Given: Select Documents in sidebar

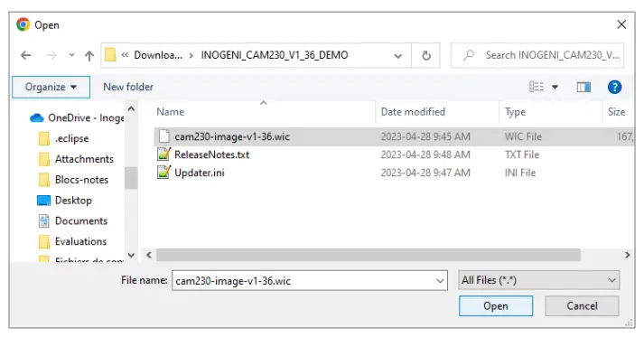Looking at the screenshot, I should tap(81, 220).
